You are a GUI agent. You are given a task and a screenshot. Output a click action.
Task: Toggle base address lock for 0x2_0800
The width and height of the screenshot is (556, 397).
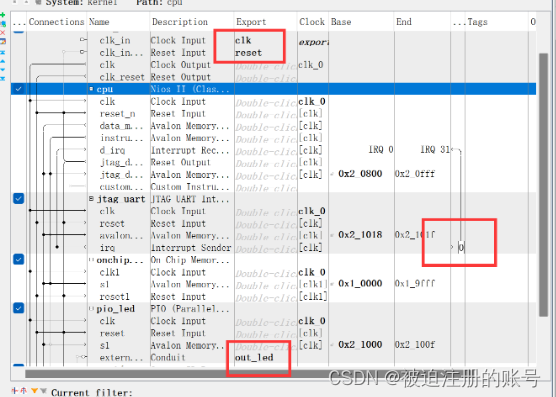[x=333, y=174]
